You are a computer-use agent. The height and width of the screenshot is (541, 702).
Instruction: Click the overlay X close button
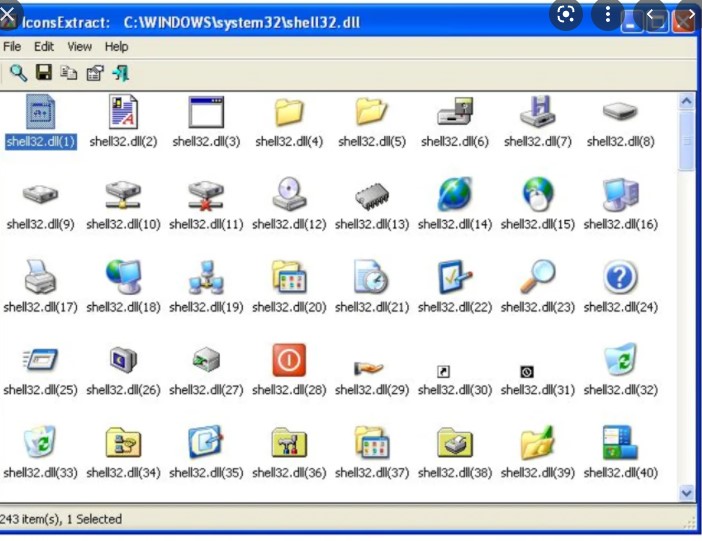tap(8, 13)
